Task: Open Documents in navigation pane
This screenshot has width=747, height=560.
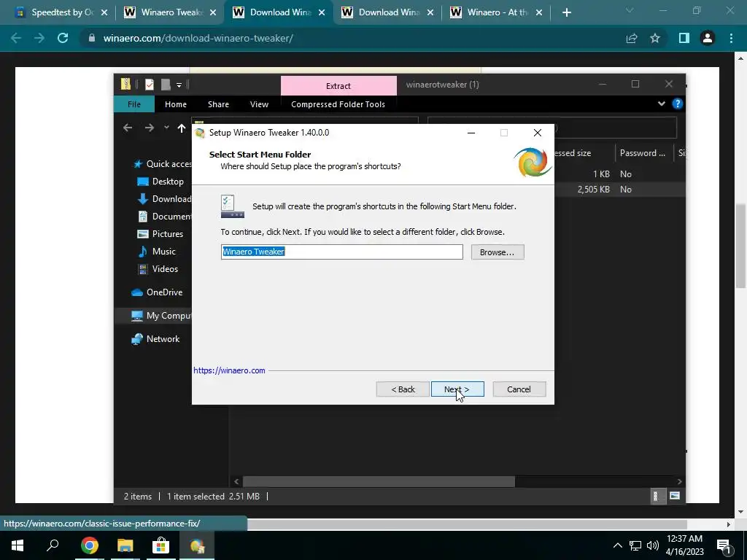Action: [x=164, y=216]
